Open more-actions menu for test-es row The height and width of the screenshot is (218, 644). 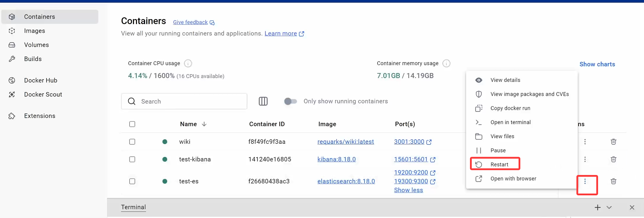coord(585,181)
